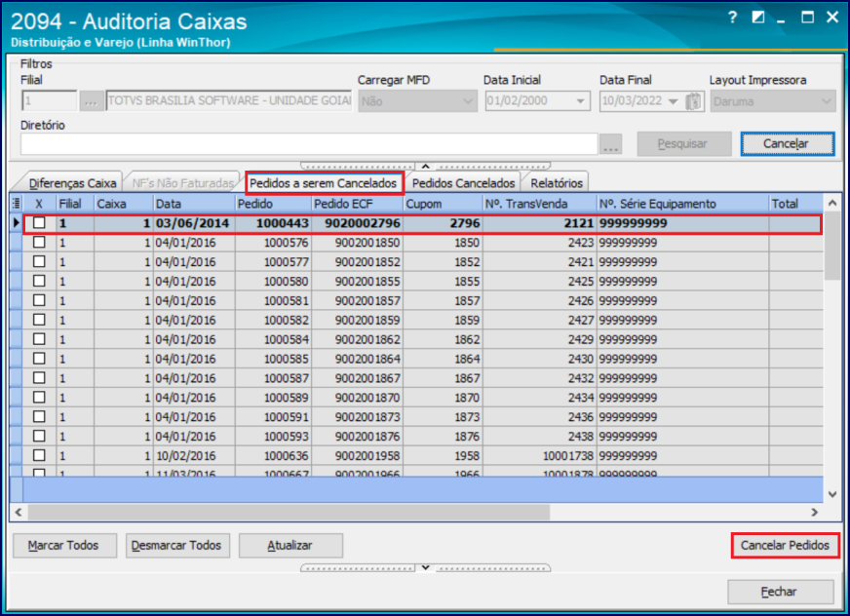This screenshot has width=850, height=616.
Task: Click the scroll left arrow of the grid
Action: pos(19,512)
